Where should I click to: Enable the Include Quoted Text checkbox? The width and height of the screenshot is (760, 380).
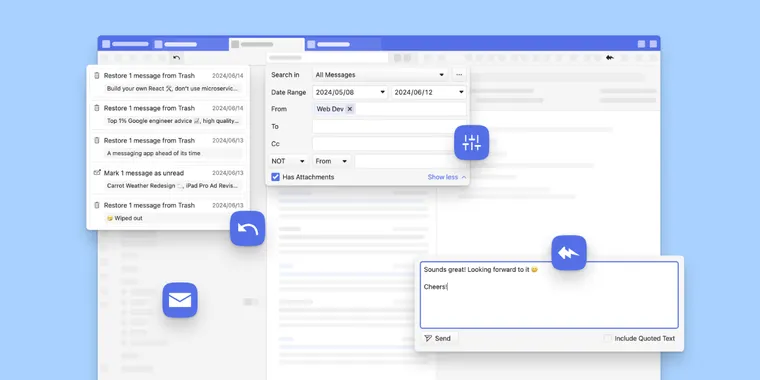pyautogui.click(x=607, y=338)
